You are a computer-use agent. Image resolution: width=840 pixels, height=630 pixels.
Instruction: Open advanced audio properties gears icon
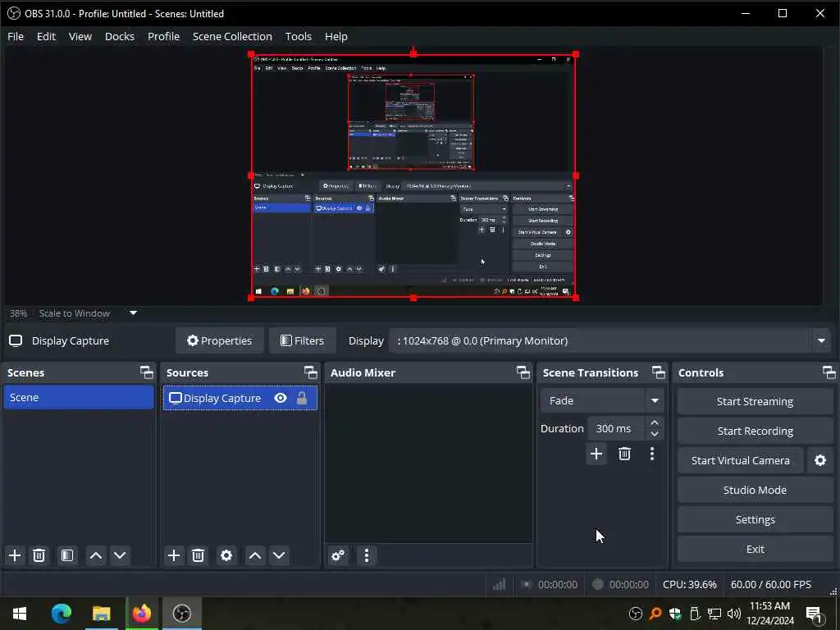pyautogui.click(x=338, y=555)
